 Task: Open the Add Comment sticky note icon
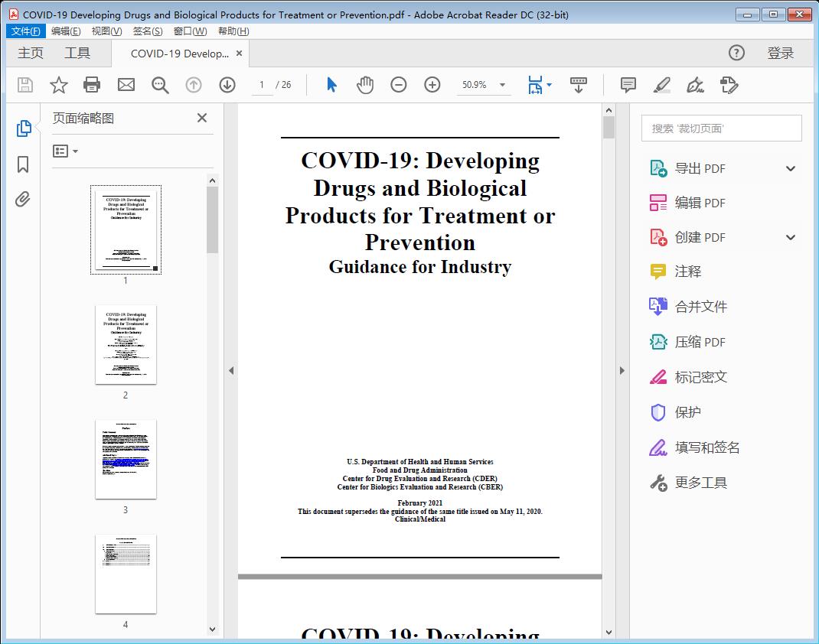pyautogui.click(x=628, y=85)
